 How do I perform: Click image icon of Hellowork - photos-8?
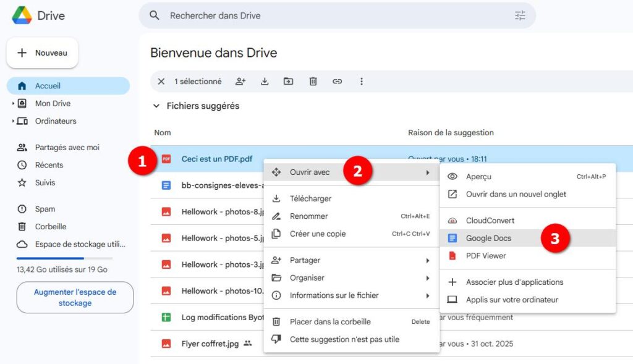tap(166, 211)
